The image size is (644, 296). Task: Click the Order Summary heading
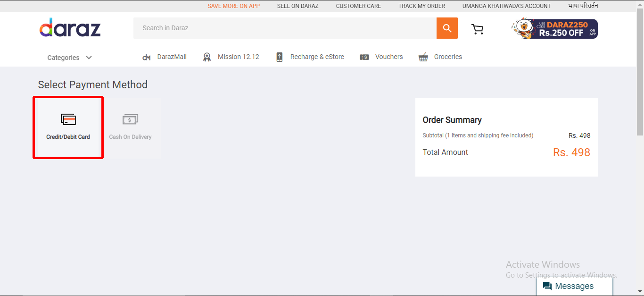(x=452, y=120)
